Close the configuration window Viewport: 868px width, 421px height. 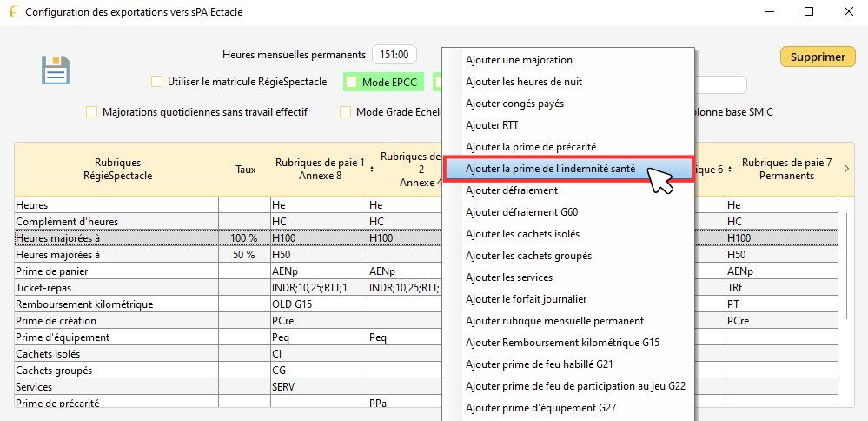tap(847, 11)
